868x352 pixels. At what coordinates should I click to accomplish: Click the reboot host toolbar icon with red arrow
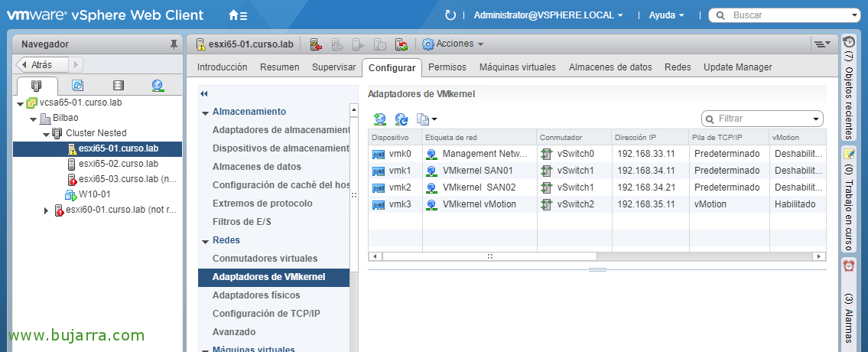[401, 44]
